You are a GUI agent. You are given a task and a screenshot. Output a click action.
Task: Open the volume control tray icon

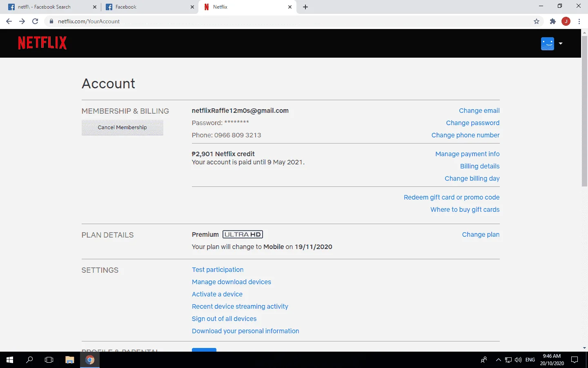[518, 360]
